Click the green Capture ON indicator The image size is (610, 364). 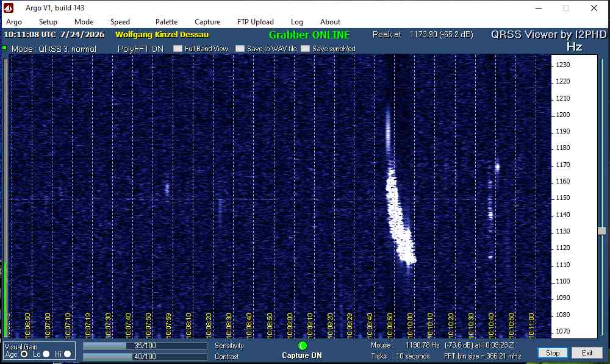point(303,345)
